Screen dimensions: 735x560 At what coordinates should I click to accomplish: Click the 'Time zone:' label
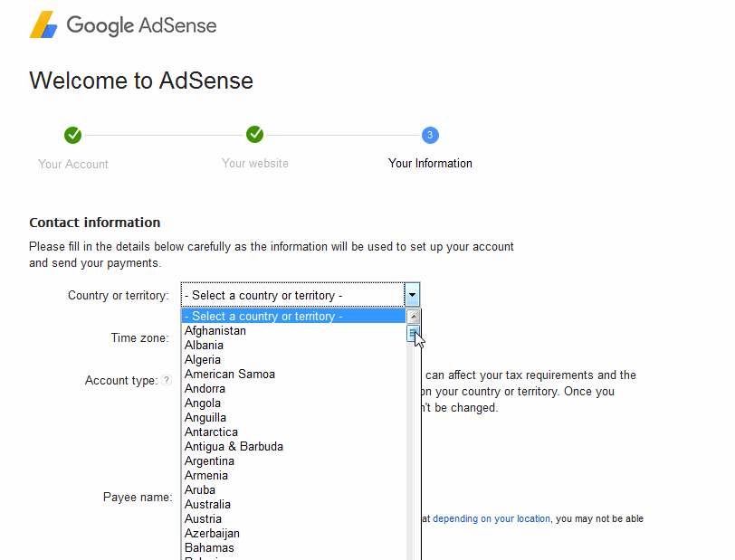[x=139, y=337]
